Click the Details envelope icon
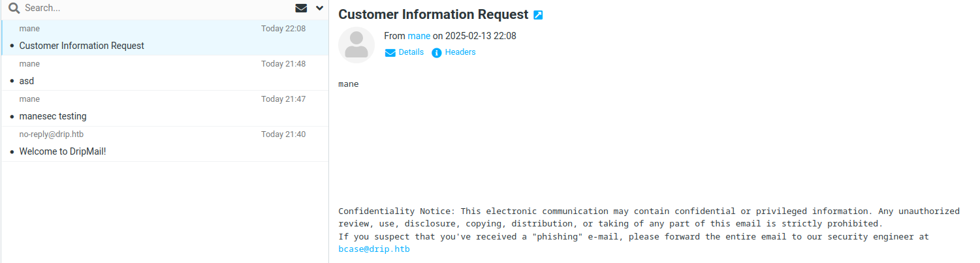 390,53
